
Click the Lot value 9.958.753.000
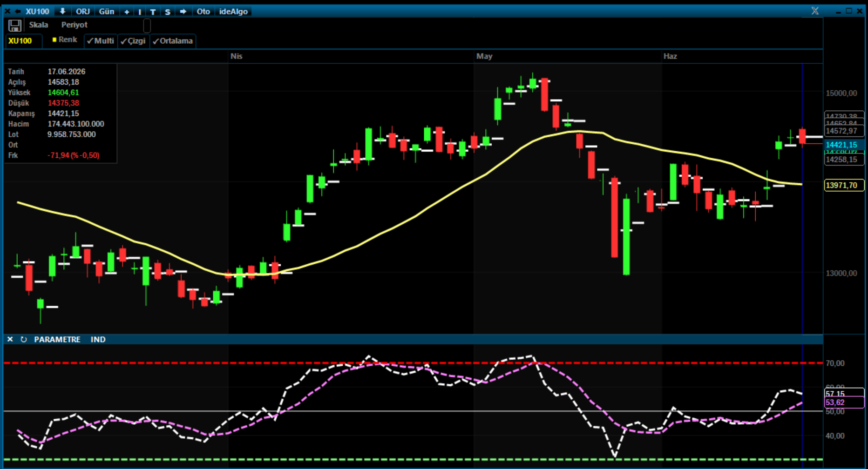click(x=72, y=134)
